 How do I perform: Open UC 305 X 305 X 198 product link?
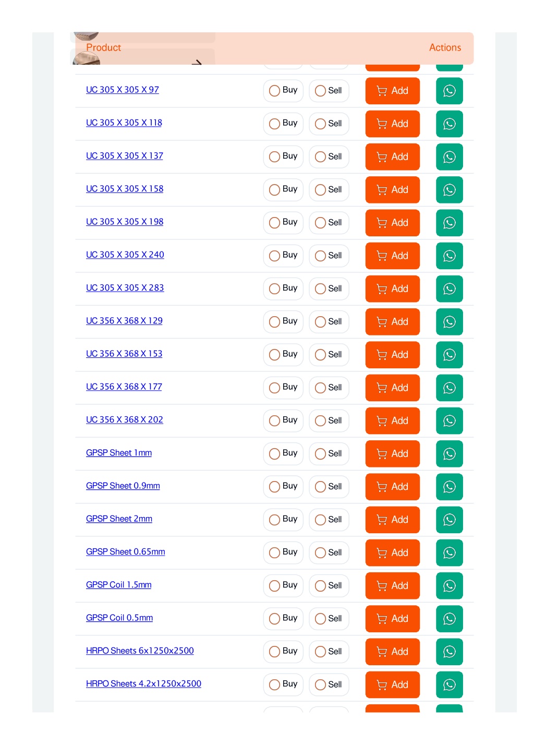[x=125, y=222]
